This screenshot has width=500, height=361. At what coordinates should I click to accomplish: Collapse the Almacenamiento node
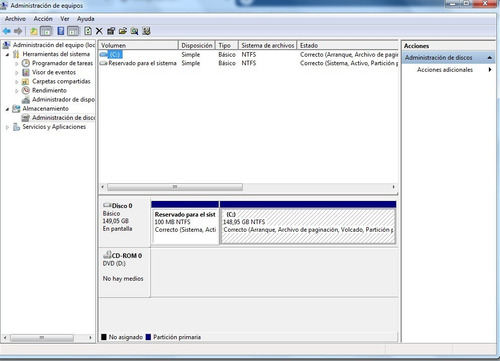coord(7,109)
